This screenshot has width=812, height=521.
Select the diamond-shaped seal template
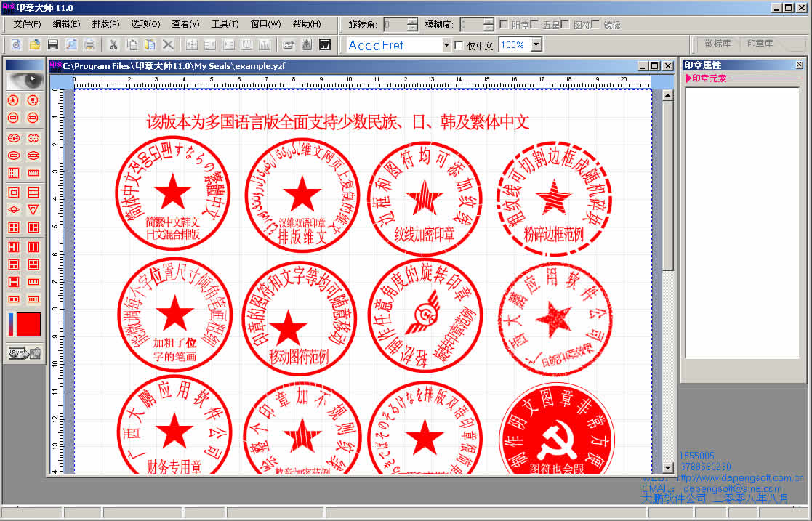[14, 210]
